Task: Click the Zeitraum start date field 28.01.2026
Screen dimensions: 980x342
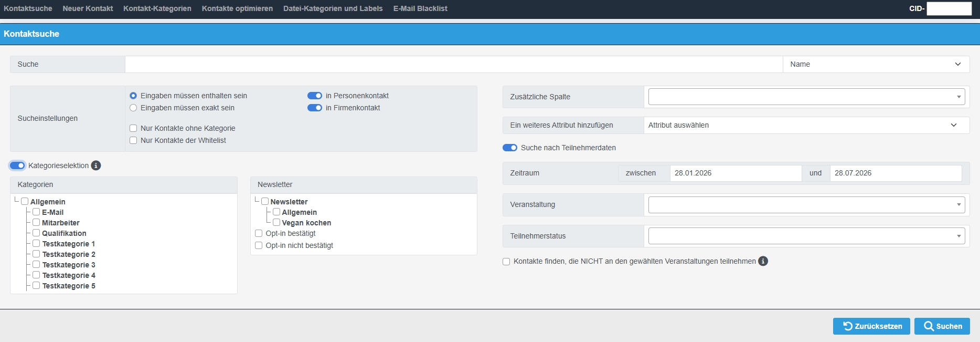Action: point(735,173)
